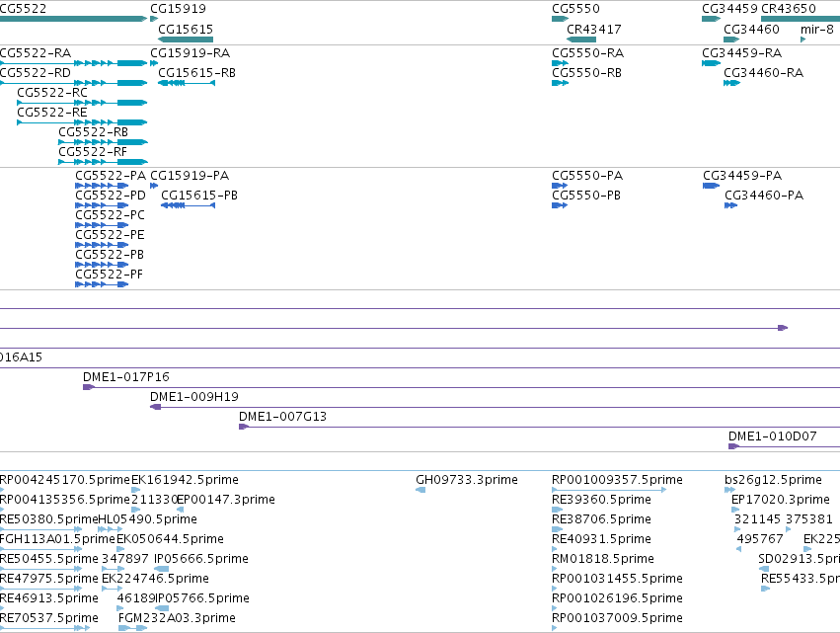The width and height of the screenshot is (840, 633).
Task: Click BAC clone DME1-009H19 label
Action: click(x=193, y=397)
